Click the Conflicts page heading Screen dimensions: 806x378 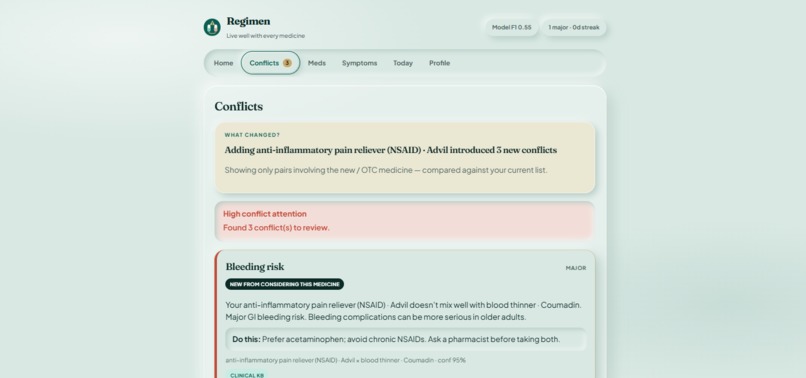239,106
